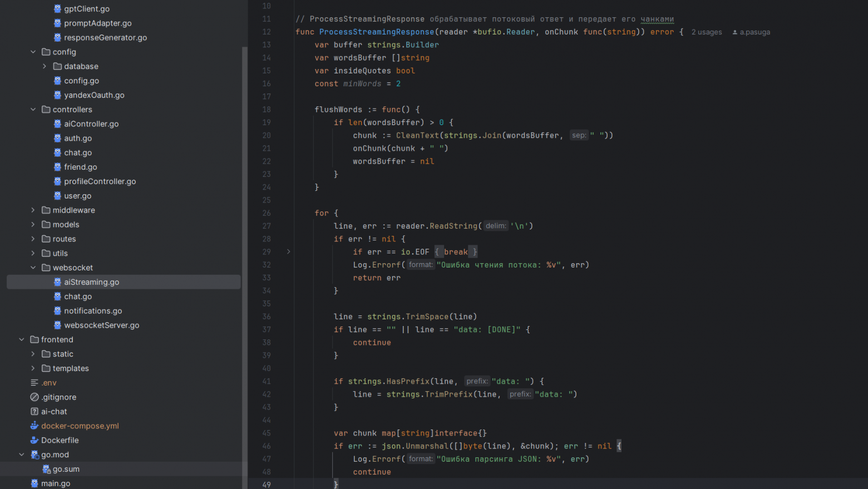Viewport: 868px width, 489px height.
Task: Click the ignore icon beside .gitignore
Action: [x=34, y=397]
